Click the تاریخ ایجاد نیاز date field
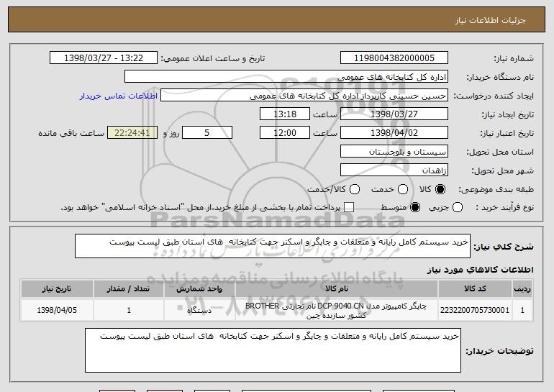554x392 pixels. click(394, 114)
